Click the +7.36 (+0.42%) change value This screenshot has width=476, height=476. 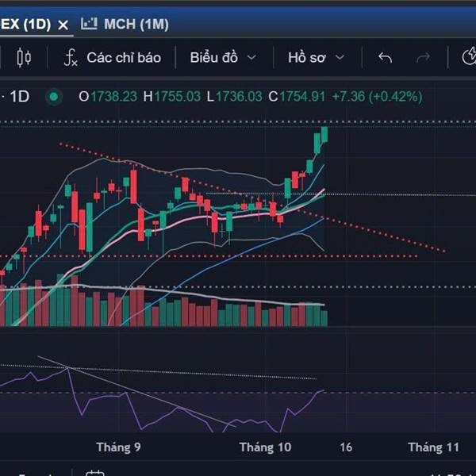377,97
